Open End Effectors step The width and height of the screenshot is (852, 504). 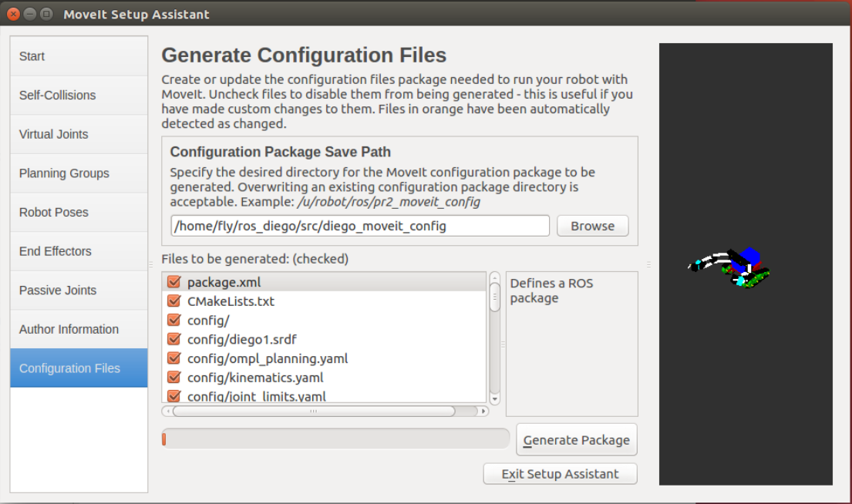click(79, 251)
